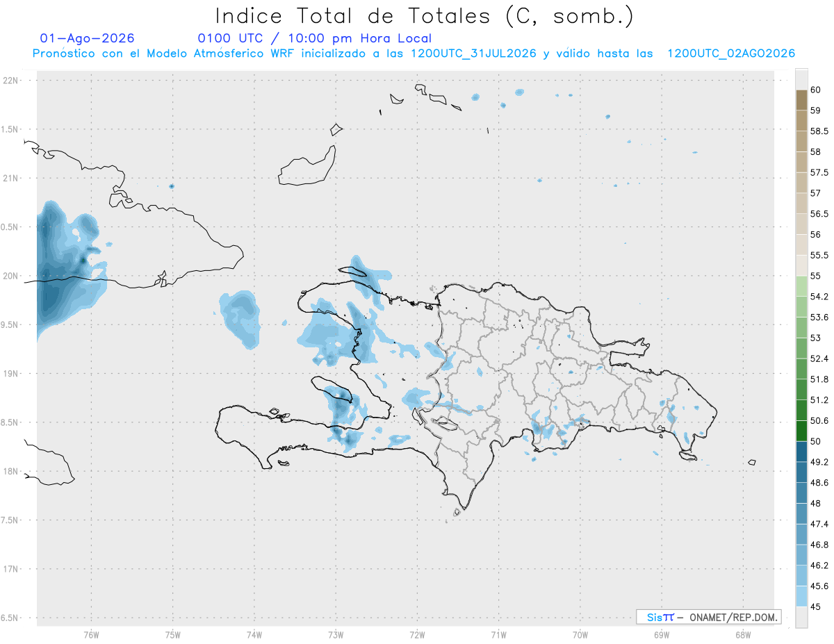
Task: Click the colorbar value '48.6'
Action: (x=819, y=483)
